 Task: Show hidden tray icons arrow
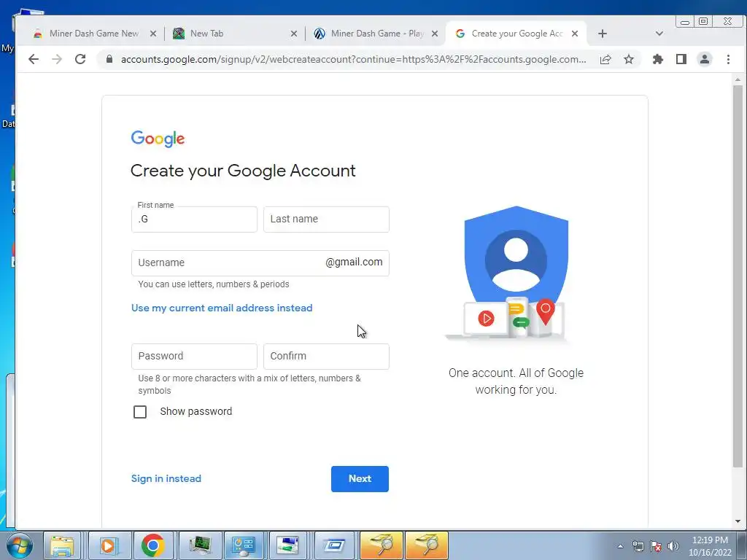620,546
